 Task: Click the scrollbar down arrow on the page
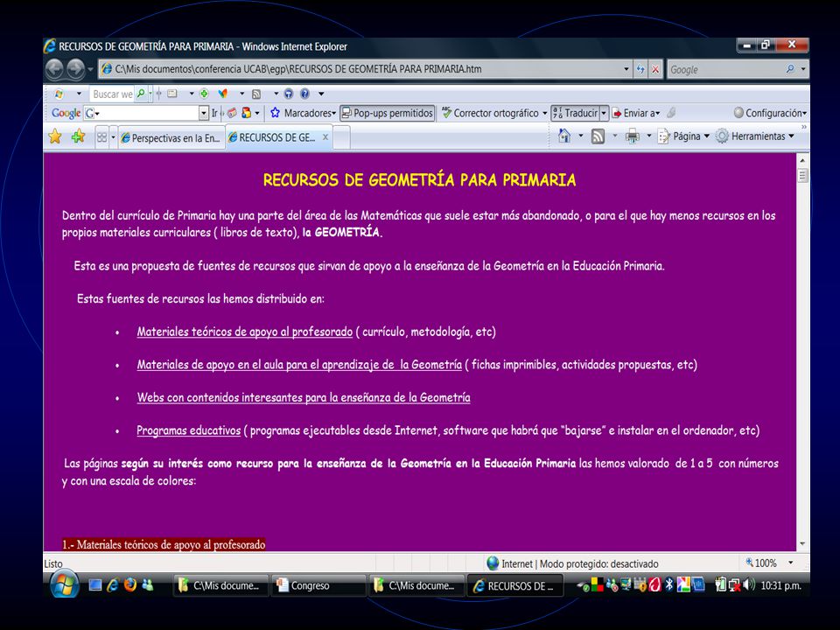tap(802, 544)
